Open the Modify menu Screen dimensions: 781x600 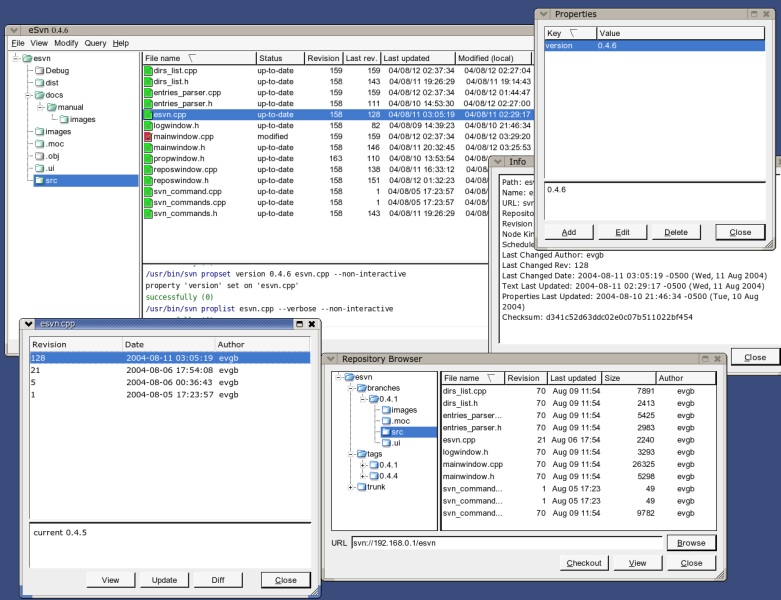(x=66, y=43)
